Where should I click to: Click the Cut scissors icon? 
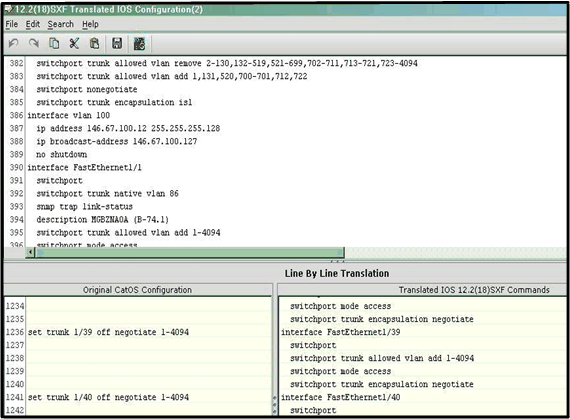coord(74,44)
